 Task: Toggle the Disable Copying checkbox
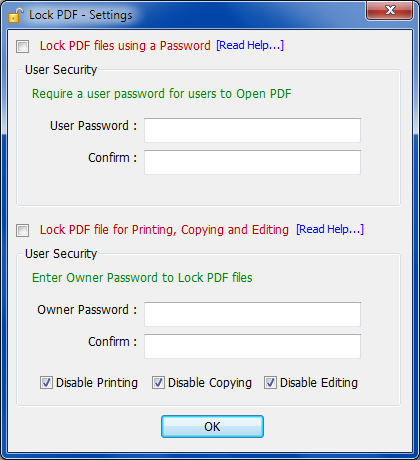(x=158, y=383)
